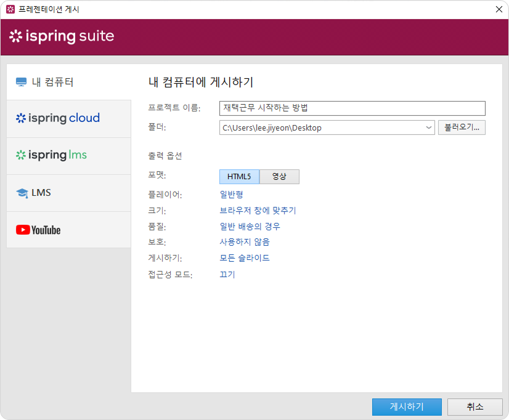This screenshot has height=420, width=509.
Task: Click the iSpring Cloud snowflake icon
Action: click(21, 118)
